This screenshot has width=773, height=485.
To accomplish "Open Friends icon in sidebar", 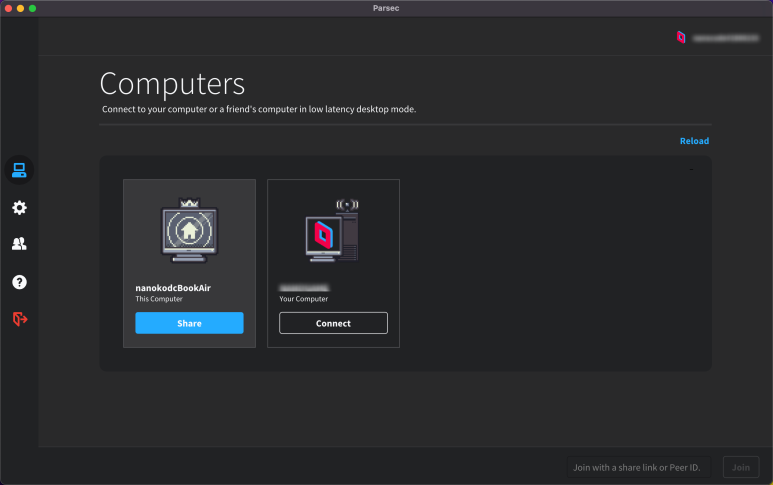I will pos(19,243).
